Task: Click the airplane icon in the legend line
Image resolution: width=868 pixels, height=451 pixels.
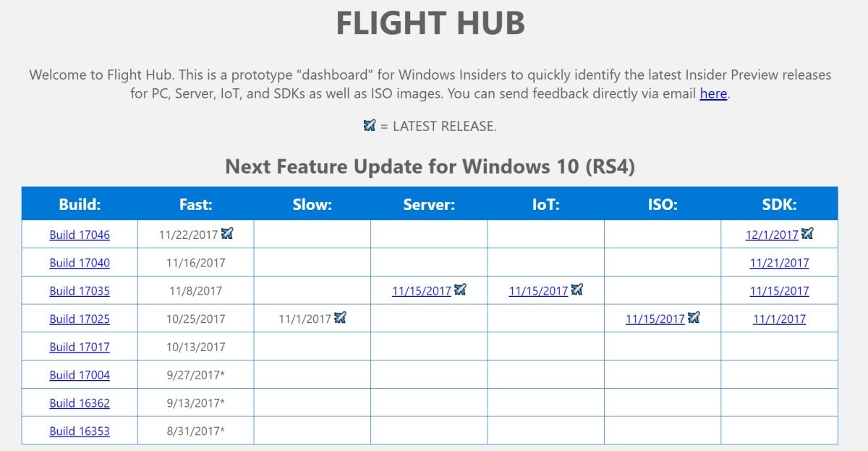Action: tap(370, 126)
